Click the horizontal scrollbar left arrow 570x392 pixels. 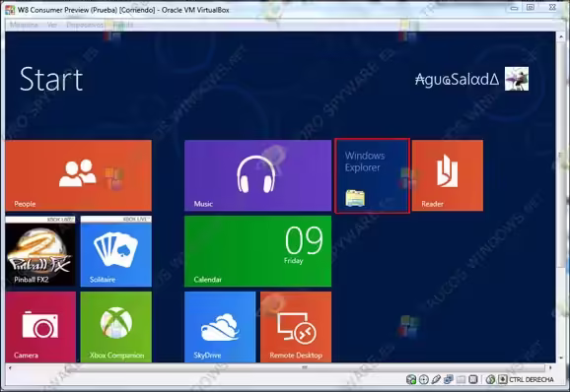coord(10,367)
